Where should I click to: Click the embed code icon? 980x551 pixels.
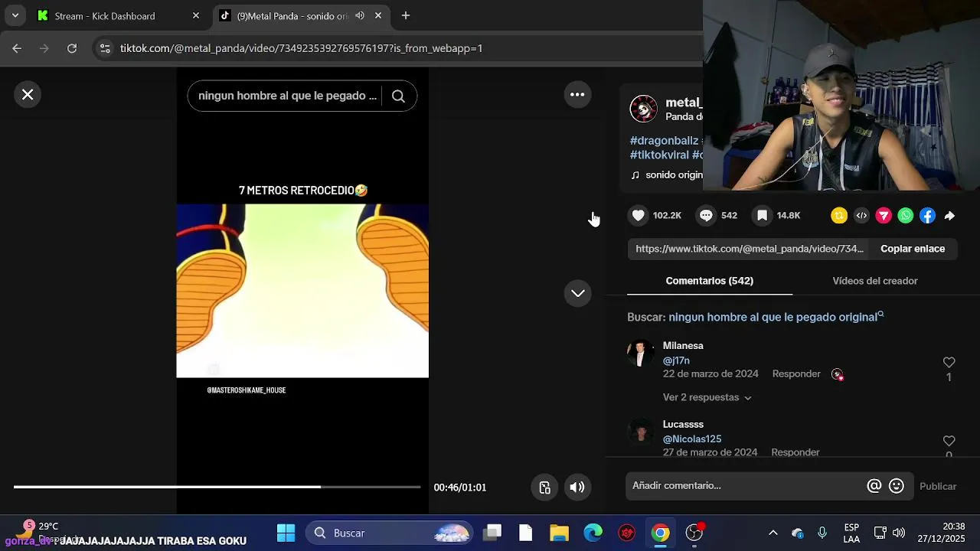coord(861,216)
